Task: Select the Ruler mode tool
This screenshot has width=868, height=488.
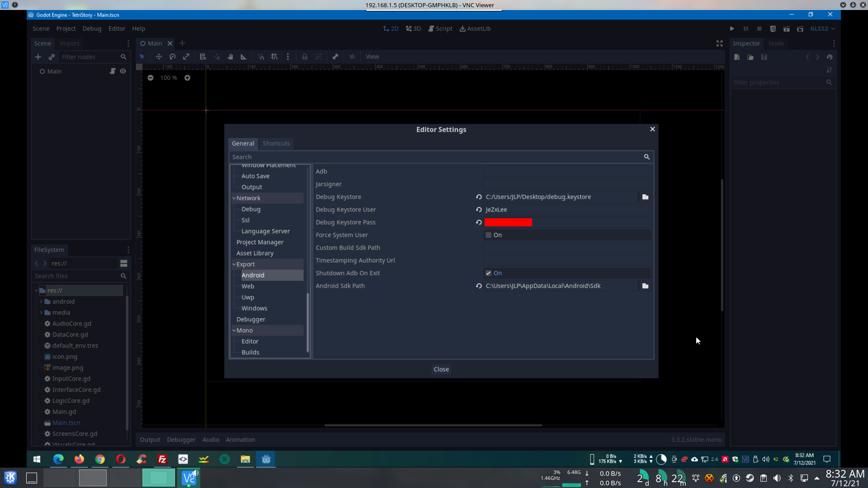Action: pos(244,56)
